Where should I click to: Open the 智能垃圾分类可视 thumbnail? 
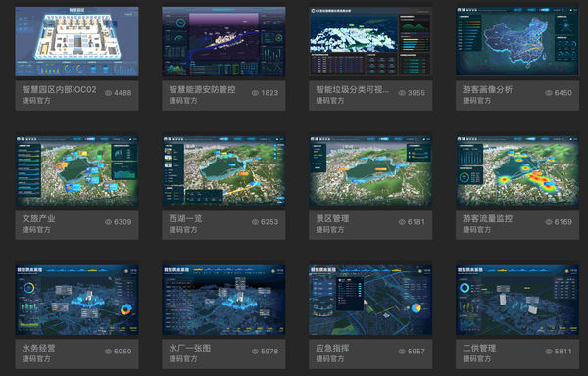(370, 41)
